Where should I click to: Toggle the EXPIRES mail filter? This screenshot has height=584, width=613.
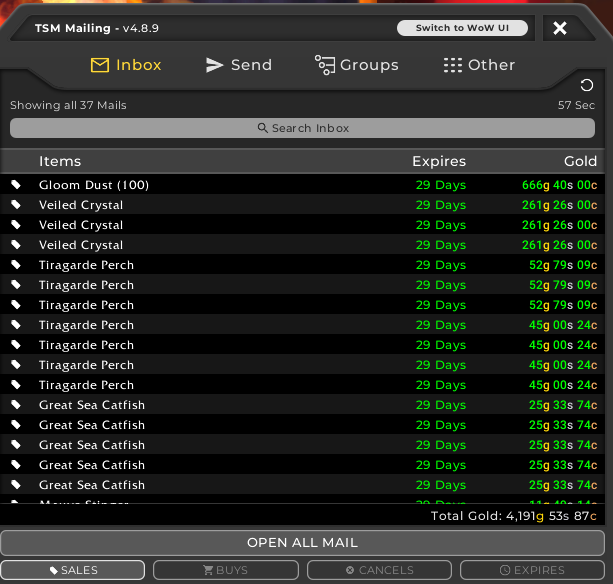(x=532, y=570)
